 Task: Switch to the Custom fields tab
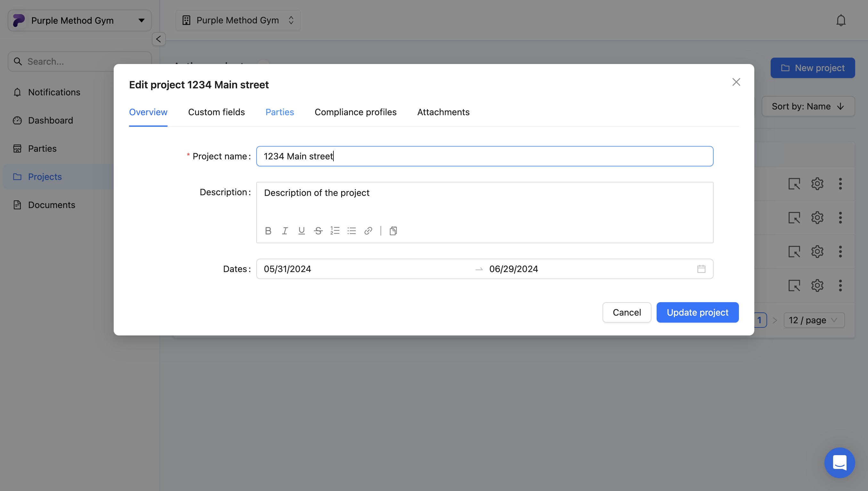(216, 112)
